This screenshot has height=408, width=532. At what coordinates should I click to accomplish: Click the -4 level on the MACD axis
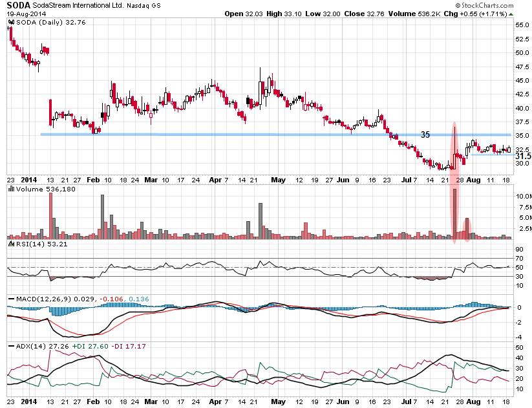click(x=519, y=337)
